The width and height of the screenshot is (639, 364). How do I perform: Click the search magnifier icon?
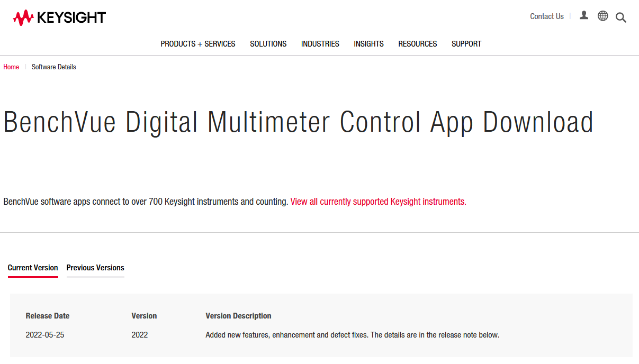click(621, 17)
